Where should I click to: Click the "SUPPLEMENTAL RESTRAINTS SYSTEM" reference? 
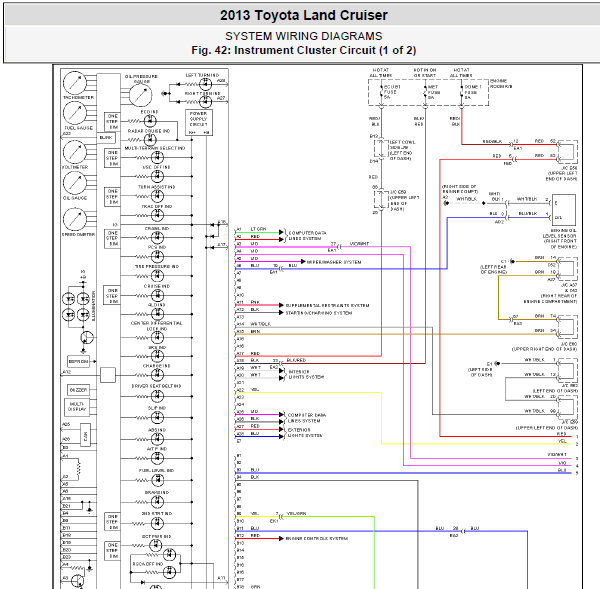pos(328,305)
